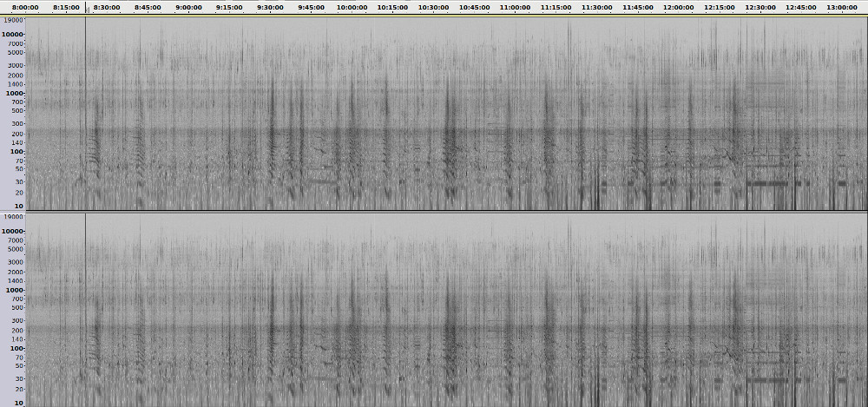The height and width of the screenshot is (407, 868).
Task: Jump to 11:30:00 on the ruler
Action: [x=596, y=7]
